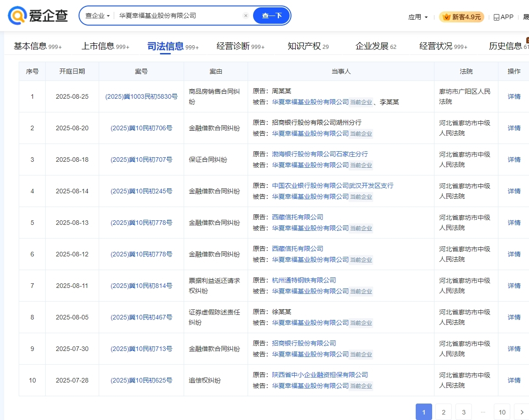This screenshot has width=529, height=420.
Task: Open case (2025)冀10民初713号
Action: (141, 349)
